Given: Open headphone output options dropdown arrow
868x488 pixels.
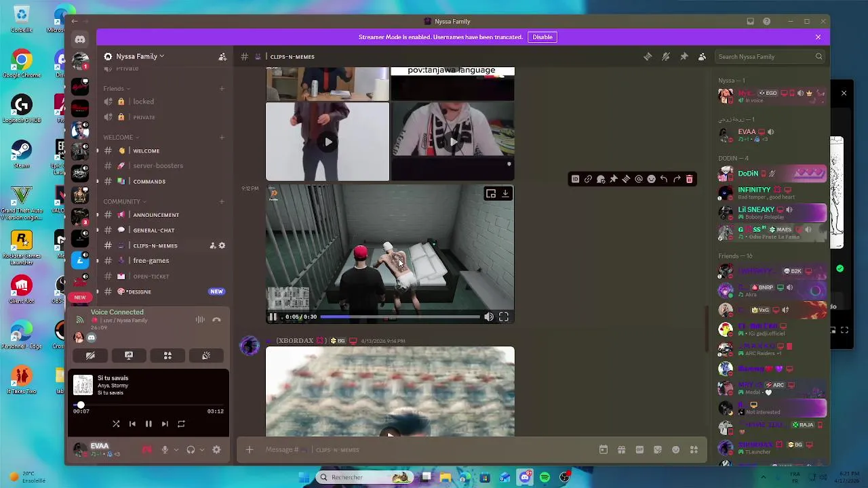Looking at the screenshot, I should pyautogui.click(x=202, y=449).
